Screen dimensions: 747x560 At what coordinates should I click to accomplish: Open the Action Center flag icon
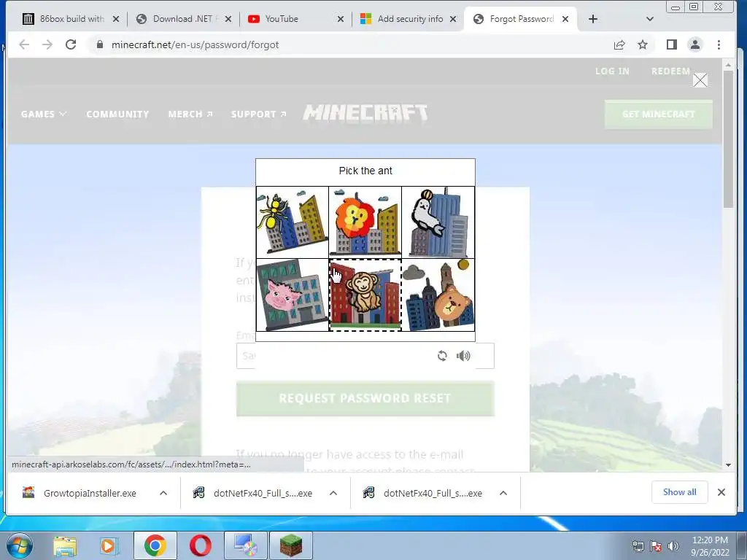click(x=656, y=546)
